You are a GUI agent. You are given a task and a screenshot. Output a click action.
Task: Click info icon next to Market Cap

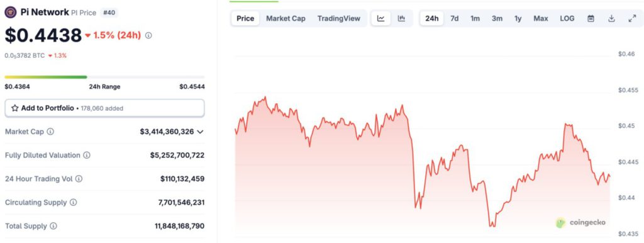50,132
